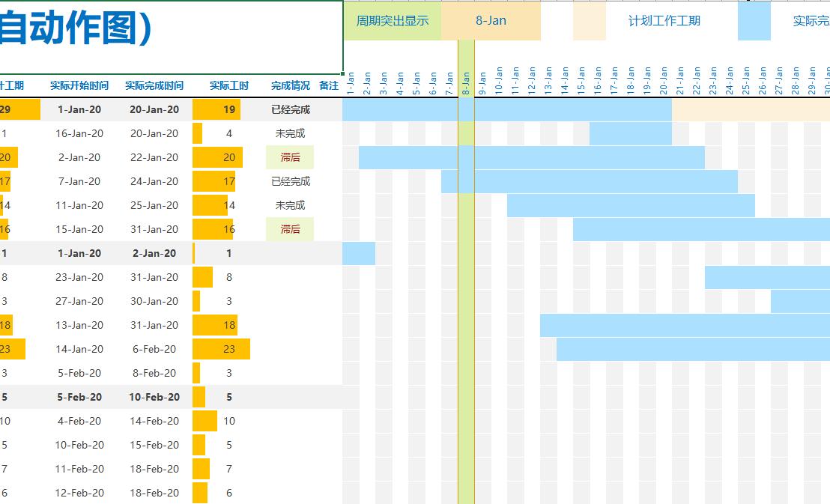Image resolution: width=830 pixels, height=504 pixels.
Task: Select 未完成 status in the 11-Jan-20 row
Action: coord(290,205)
